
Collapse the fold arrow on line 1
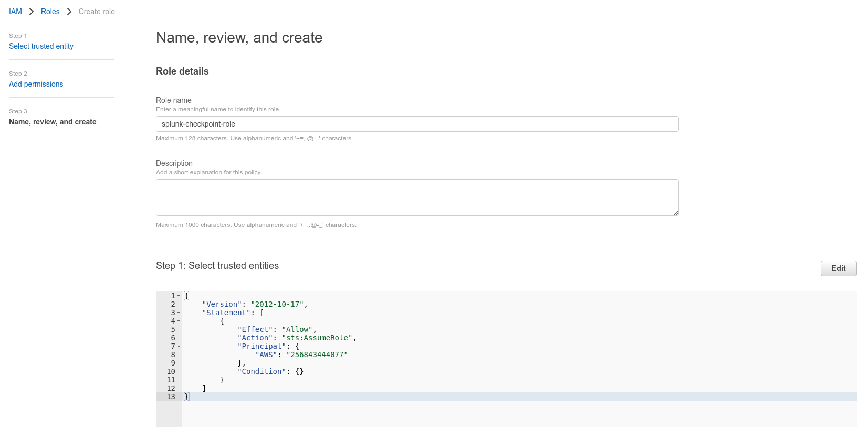click(179, 296)
